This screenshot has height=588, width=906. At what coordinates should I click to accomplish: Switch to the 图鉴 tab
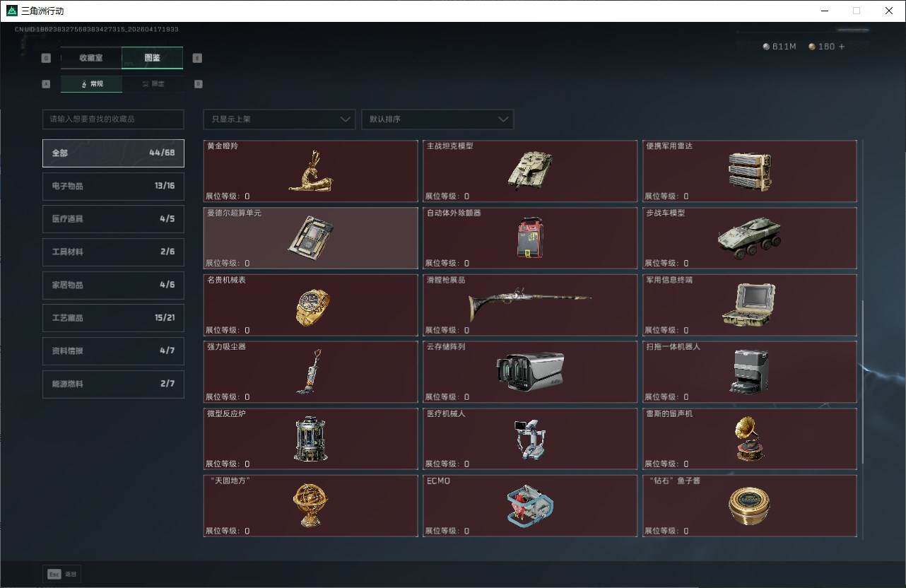[x=153, y=58]
